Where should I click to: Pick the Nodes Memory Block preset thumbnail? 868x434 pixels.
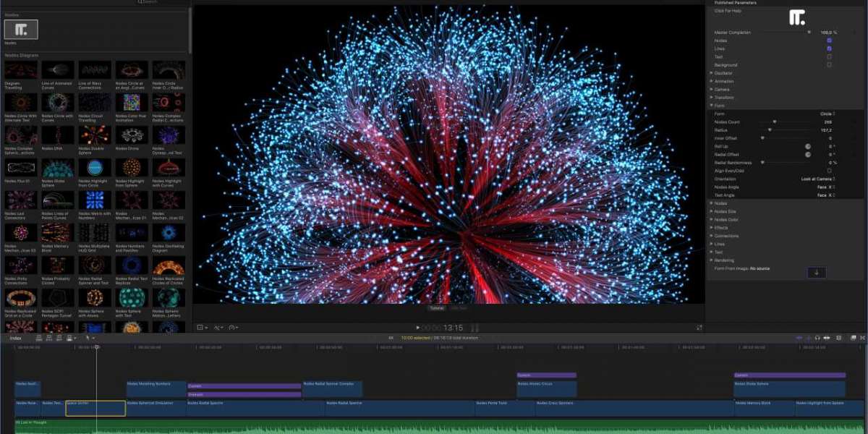(58, 233)
